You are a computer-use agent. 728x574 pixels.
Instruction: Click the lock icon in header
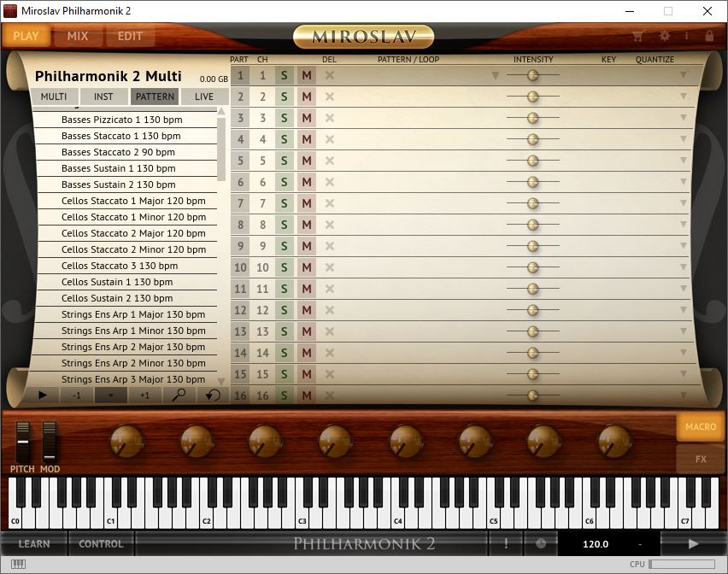pyautogui.click(x=709, y=36)
